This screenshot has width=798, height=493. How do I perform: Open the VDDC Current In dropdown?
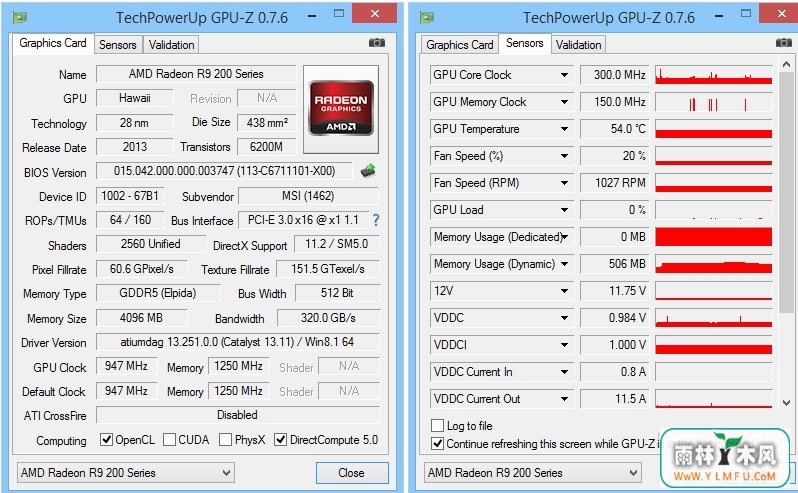click(564, 372)
